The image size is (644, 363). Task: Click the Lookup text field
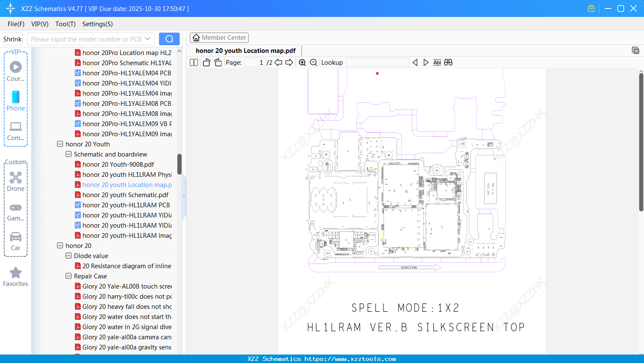(x=378, y=63)
